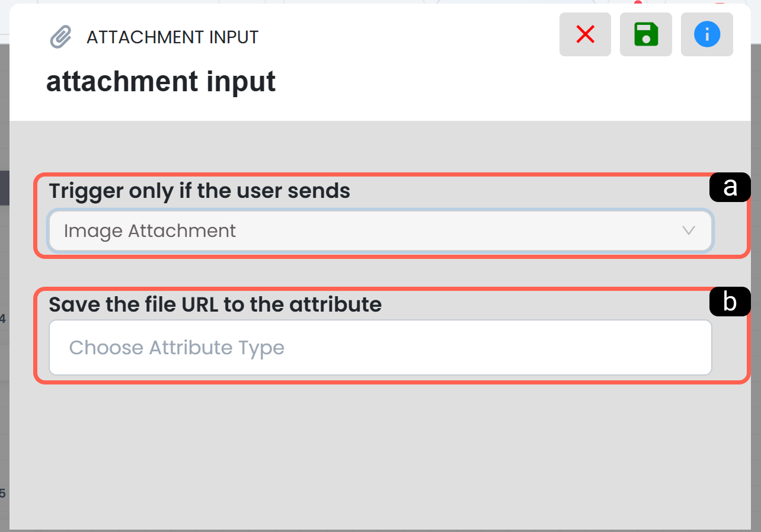This screenshot has width=761, height=532.
Task: Click the 'Save the file URL to the attribute' label
Action: click(215, 305)
